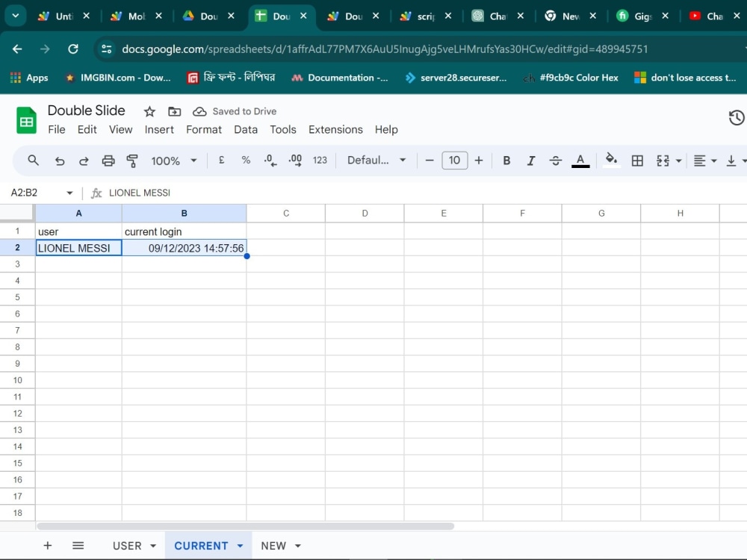
Task: Redo the last undone action
Action: coord(84,161)
